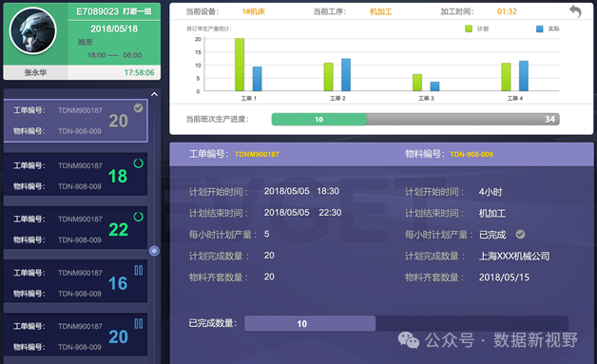Click the blue actual bar for 工单 2
This screenshot has width=597, height=364.
[346, 75]
